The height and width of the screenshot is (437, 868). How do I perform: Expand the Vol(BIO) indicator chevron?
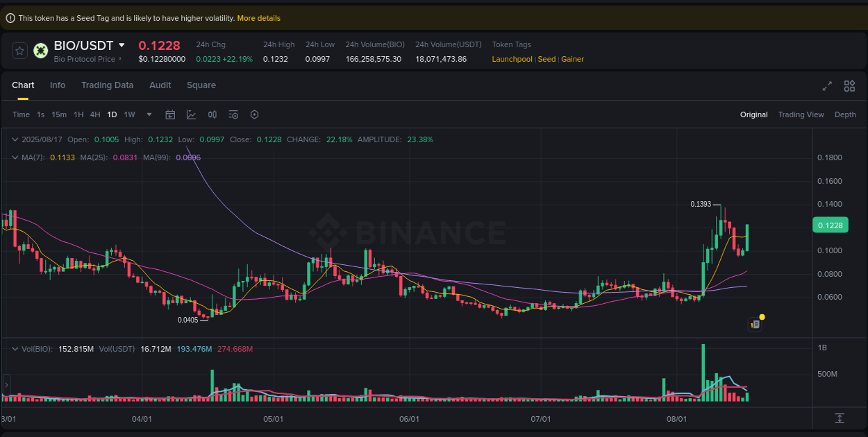[14, 349]
